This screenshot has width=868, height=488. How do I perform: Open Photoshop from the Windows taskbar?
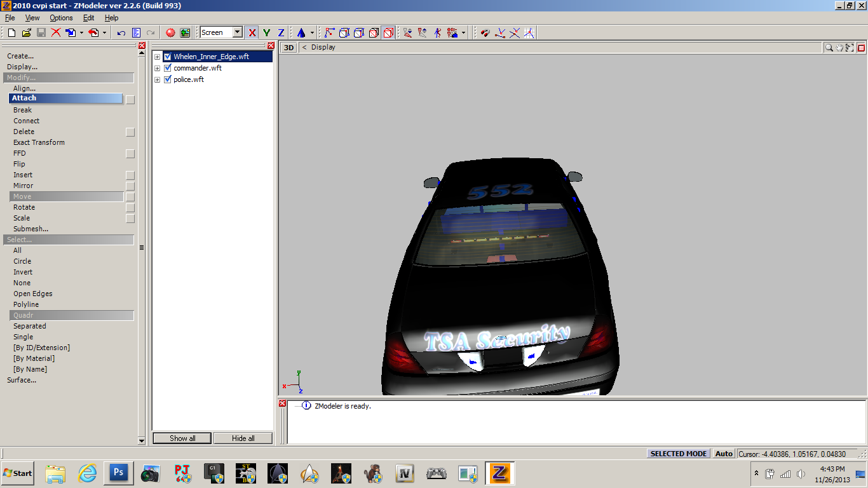[118, 473]
